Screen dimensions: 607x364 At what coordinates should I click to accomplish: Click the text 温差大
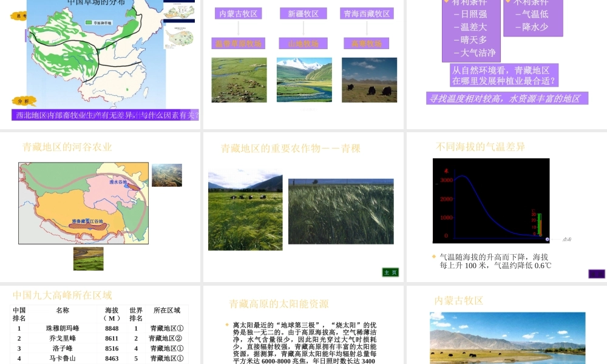click(x=473, y=27)
